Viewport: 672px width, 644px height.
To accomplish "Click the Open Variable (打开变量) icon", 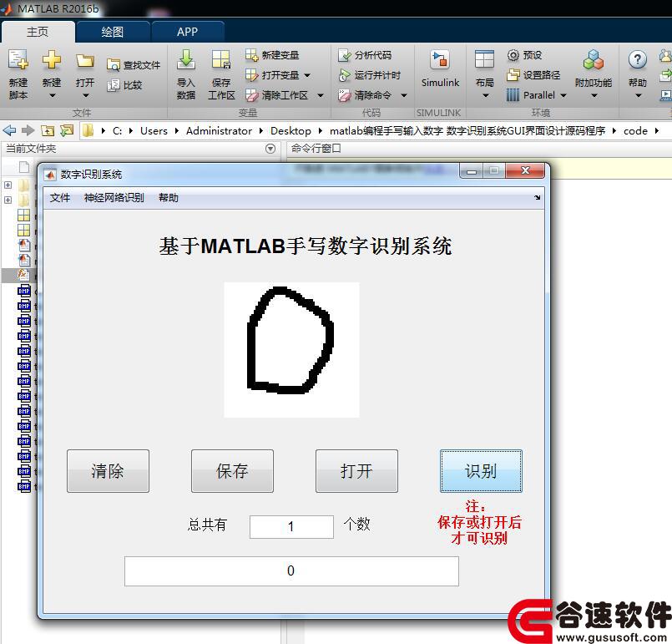I will pyautogui.click(x=251, y=75).
